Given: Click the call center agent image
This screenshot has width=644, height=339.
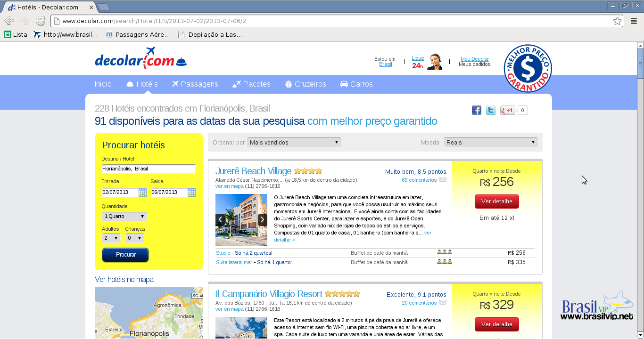Looking at the screenshot, I should (x=435, y=62).
